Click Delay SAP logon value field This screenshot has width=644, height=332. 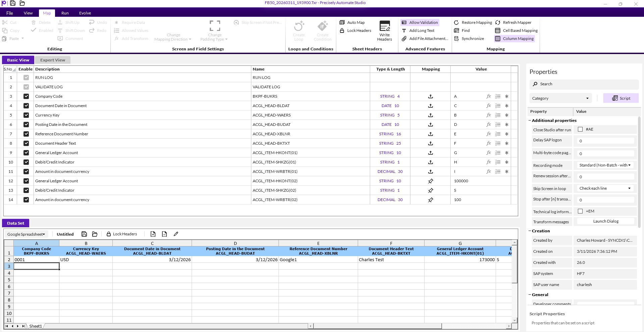605,141
